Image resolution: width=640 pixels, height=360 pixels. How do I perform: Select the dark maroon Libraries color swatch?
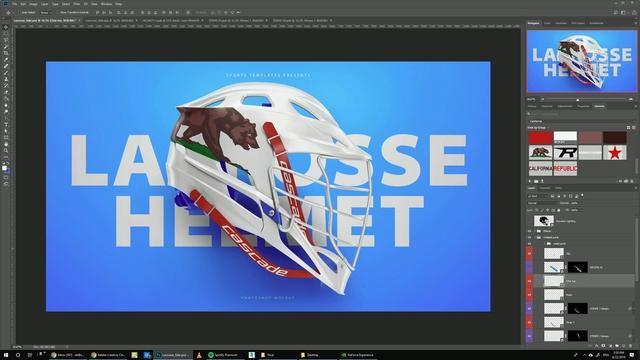(x=615, y=138)
